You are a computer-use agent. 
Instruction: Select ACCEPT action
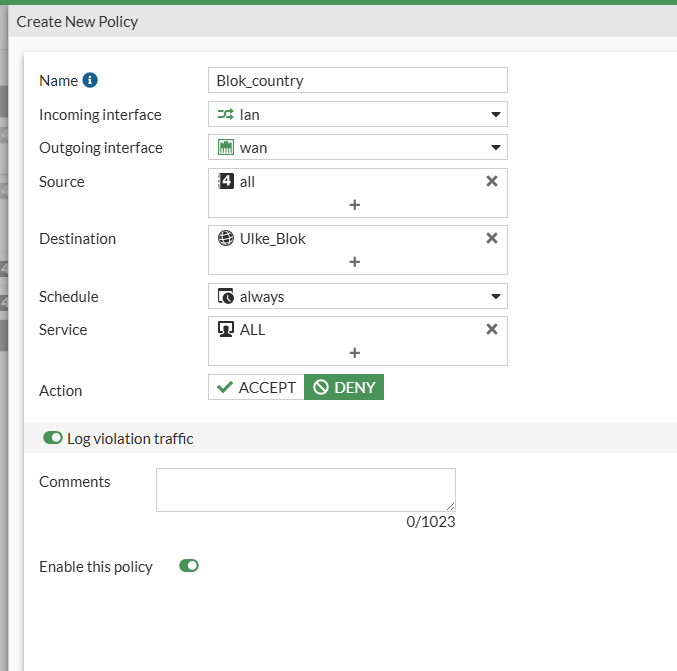[x=256, y=387]
